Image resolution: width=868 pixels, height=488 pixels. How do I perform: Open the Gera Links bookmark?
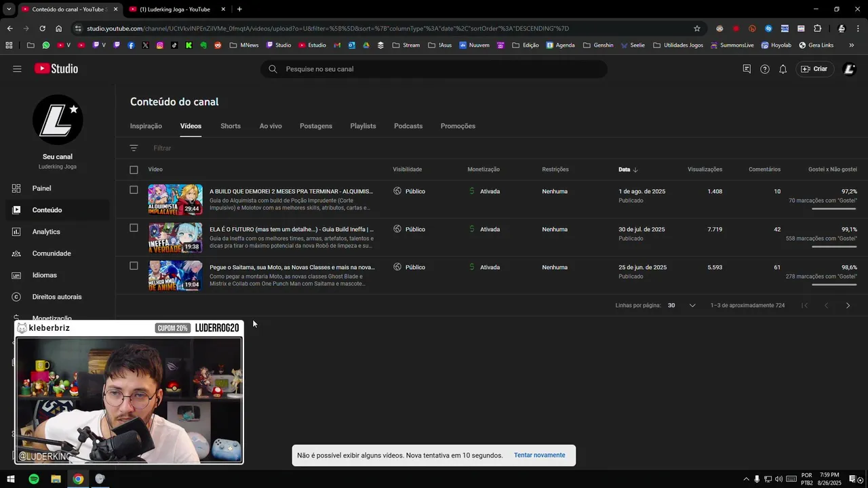pyautogui.click(x=816, y=45)
